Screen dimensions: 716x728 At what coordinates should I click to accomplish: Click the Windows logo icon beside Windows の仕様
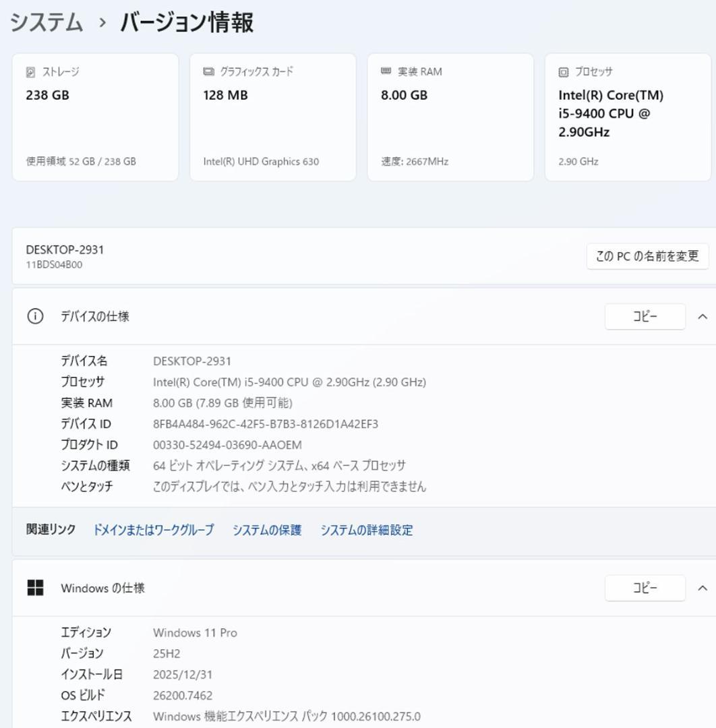[x=34, y=588]
